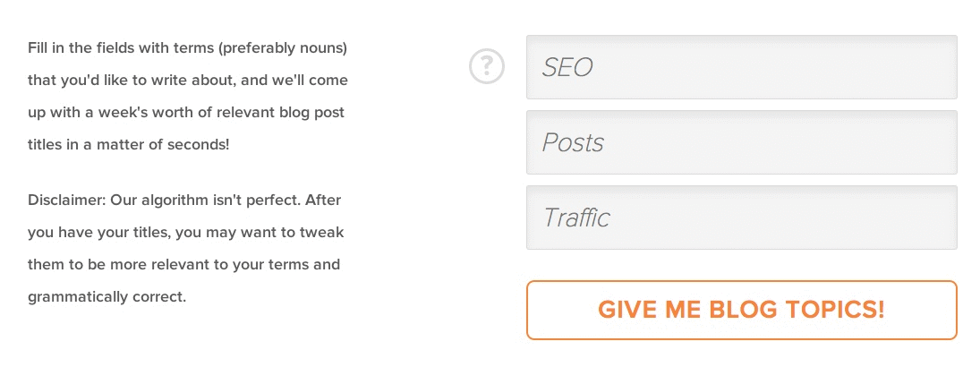Click the Traffic placeholder text
Viewport: 980px width, 384px height.
(x=575, y=218)
